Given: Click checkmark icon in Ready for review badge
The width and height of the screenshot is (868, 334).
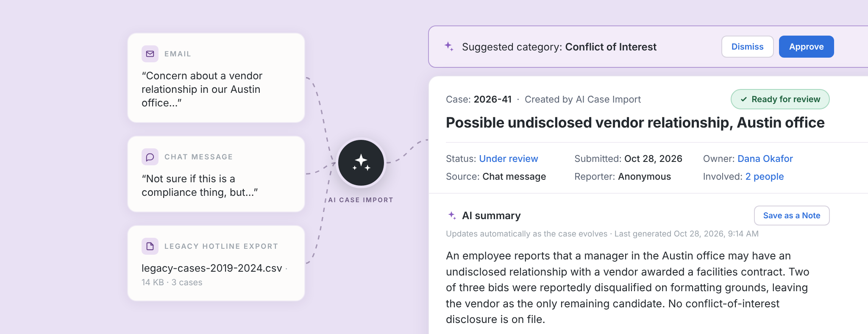Looking at the screenshot, I should [x=743, y=99].
